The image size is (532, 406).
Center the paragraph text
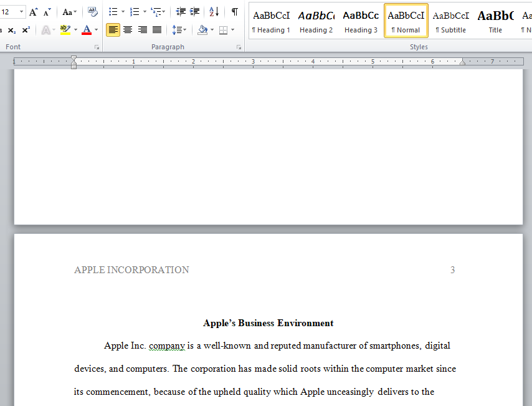pyautogui.click(x=128, y=30)
